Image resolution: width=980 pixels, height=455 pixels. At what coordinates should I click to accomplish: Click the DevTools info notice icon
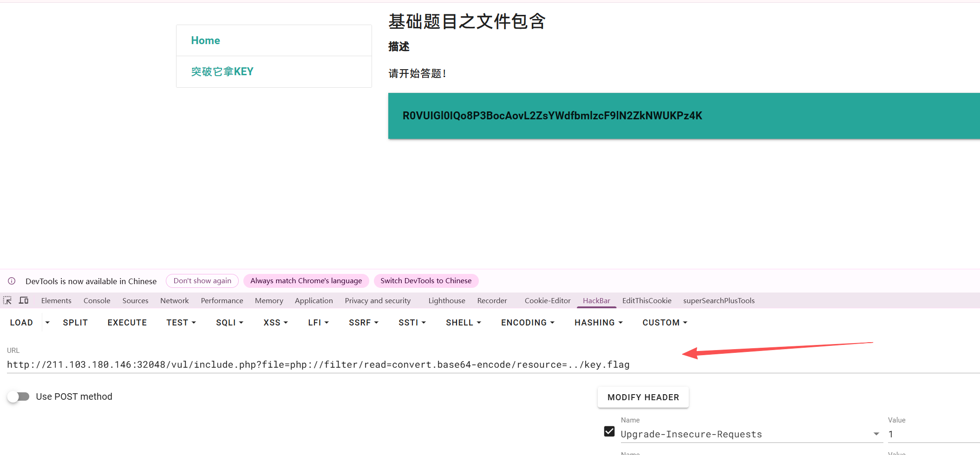pyautogui.click(x=12, y=281)
